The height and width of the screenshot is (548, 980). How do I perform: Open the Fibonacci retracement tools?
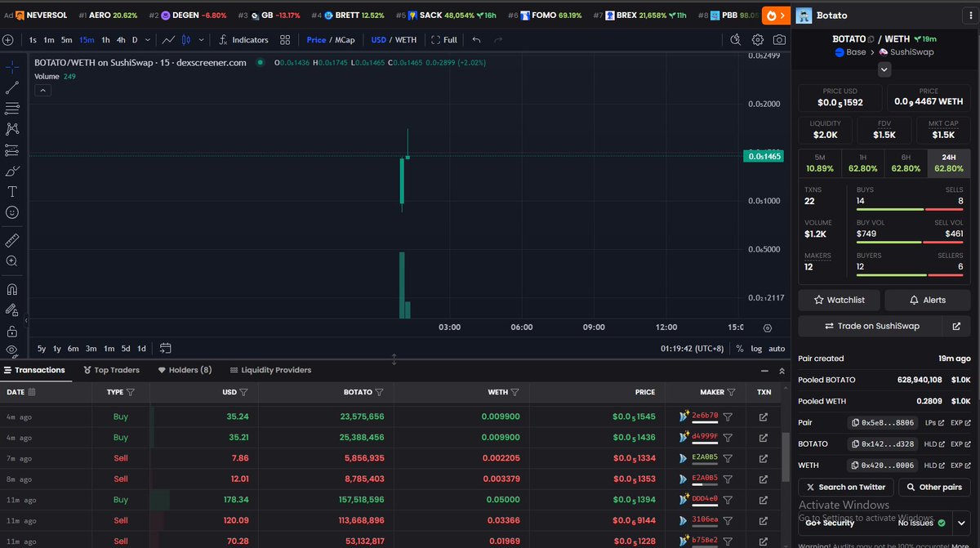(x=12, y=108)
